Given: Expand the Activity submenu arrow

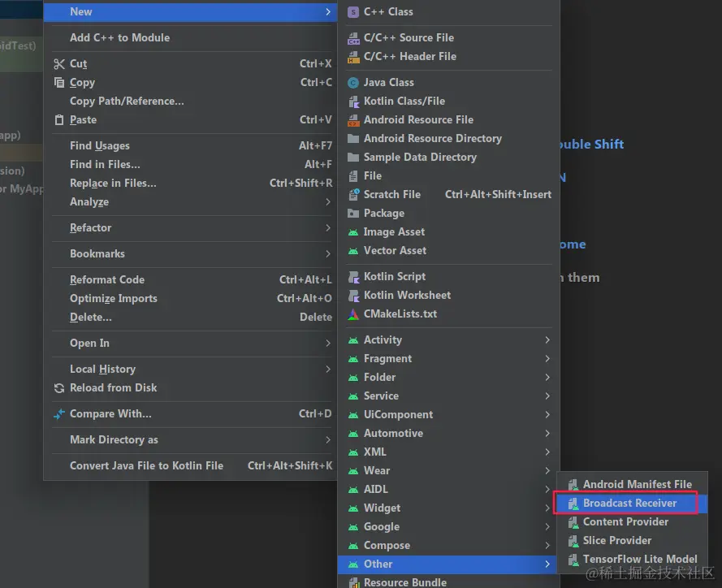Looking at the screenshot, I should pyautogui.click(x=547, y=339).
